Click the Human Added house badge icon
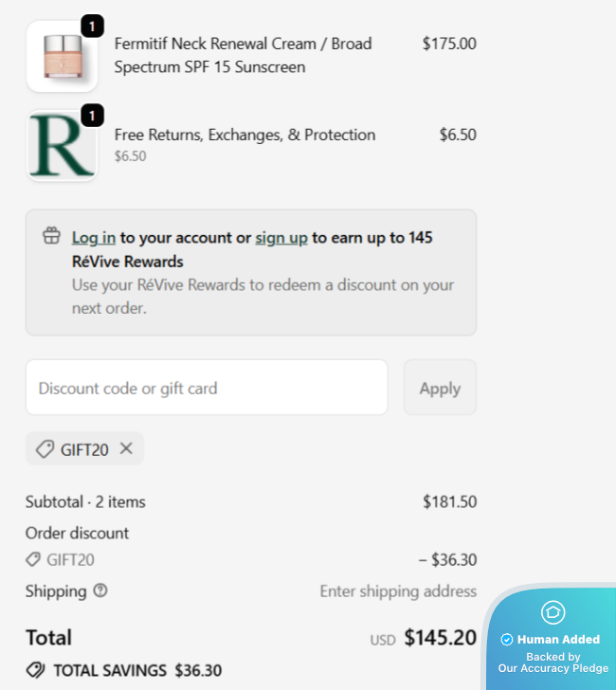616x690 pixels. [x=553, y=612]
